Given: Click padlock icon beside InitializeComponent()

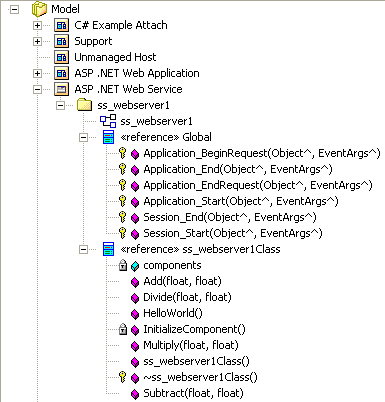Looking at the screenshot, I should (x=123, y=329).
